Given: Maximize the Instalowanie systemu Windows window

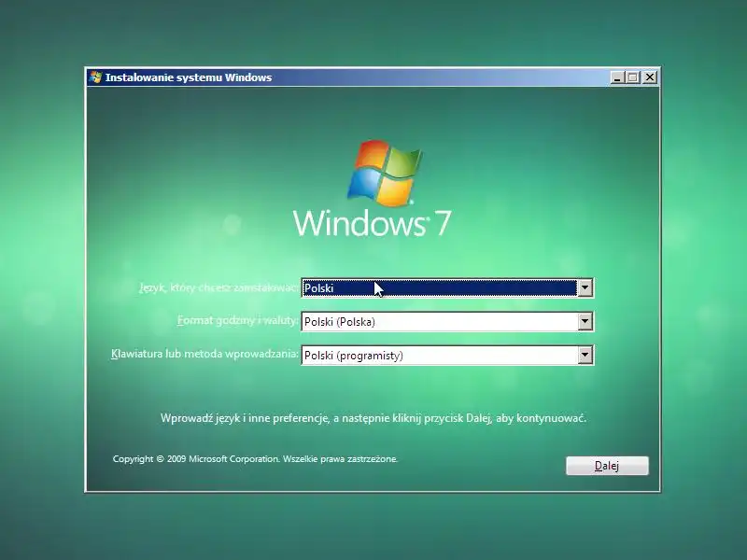Looking at the screenshot, I should point(633,77).
